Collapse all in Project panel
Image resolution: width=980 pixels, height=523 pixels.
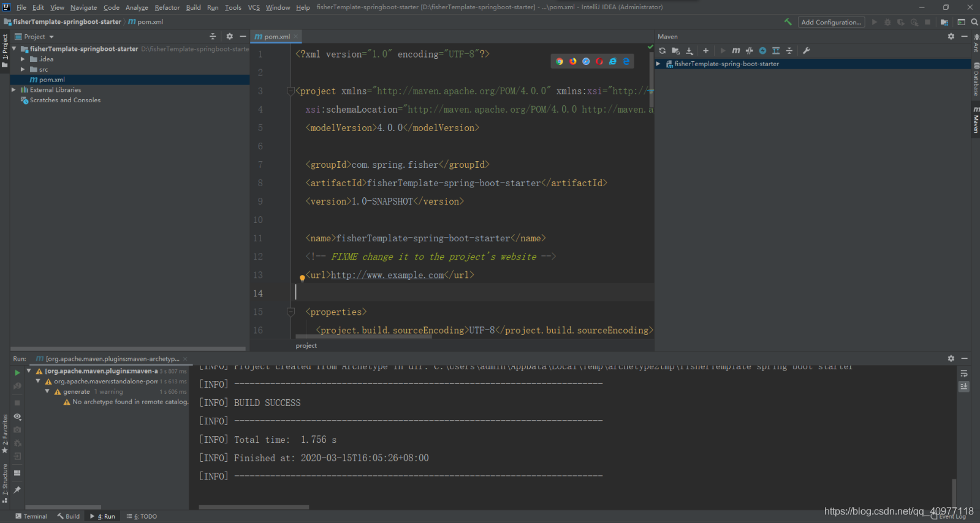point(213,37)
